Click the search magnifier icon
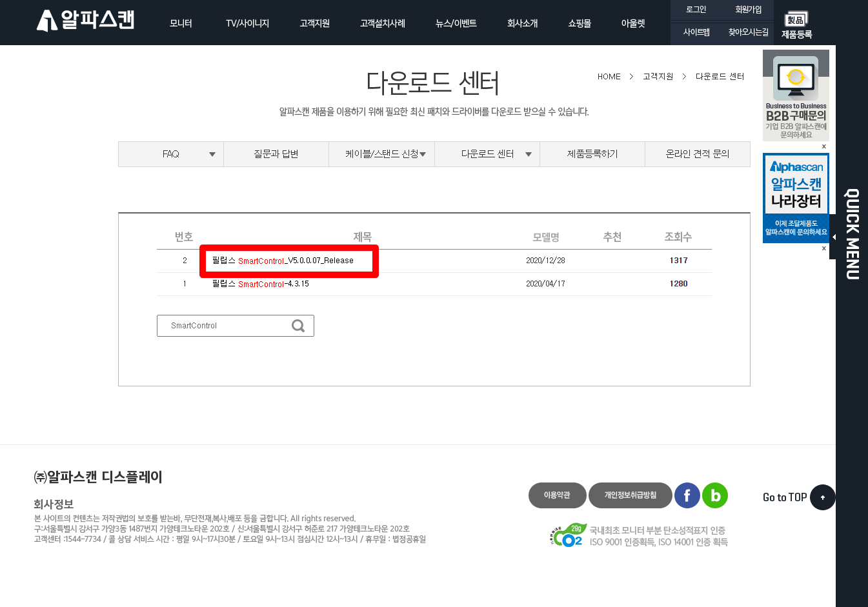The height and width of the screenshot is (607, 868). tap(298, 326)
